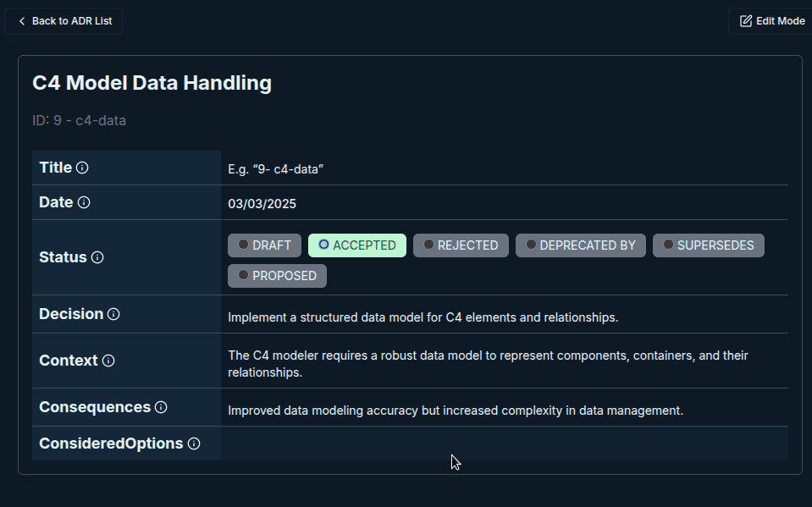
Task: Select the DRAFT status option
Action: point(264,245)
